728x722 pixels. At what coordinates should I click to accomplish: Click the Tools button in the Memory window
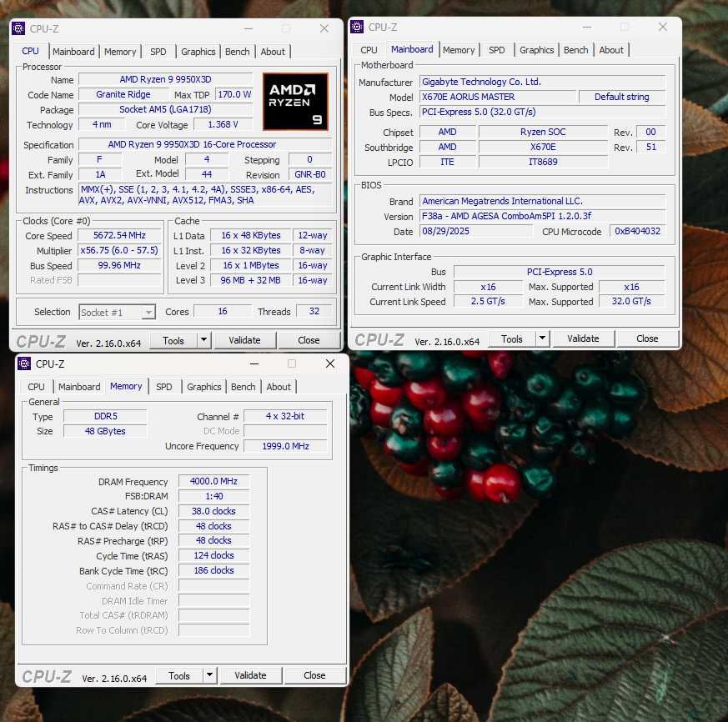tap(179, 674)
